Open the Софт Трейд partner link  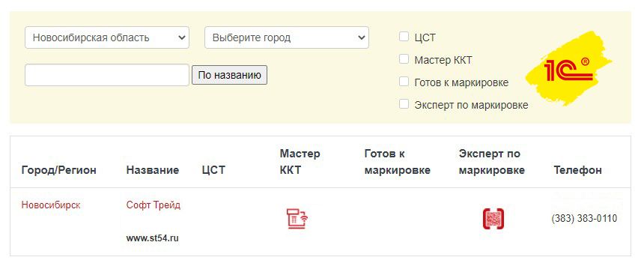154,205
